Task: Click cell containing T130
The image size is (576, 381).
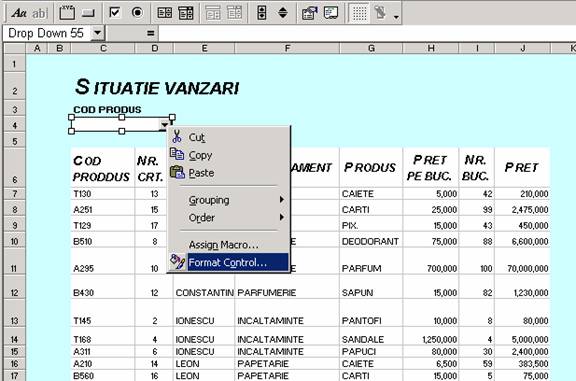Action: [x=103, y=194]
